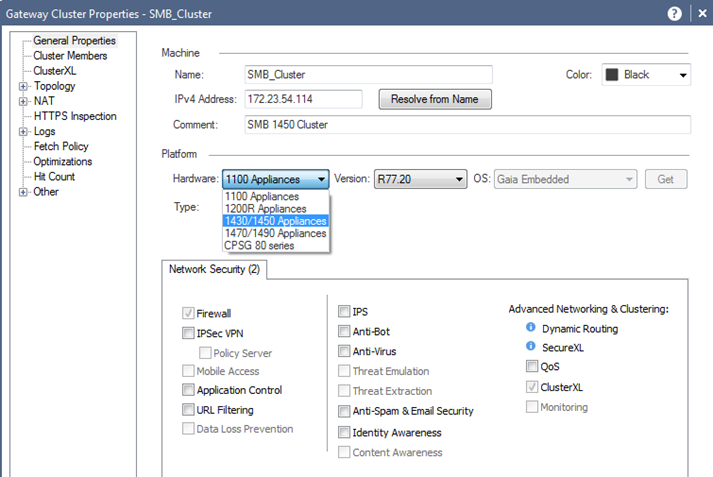
Task: Pick 1470/1490 Appliances option
Action: (x=276, y=233)
